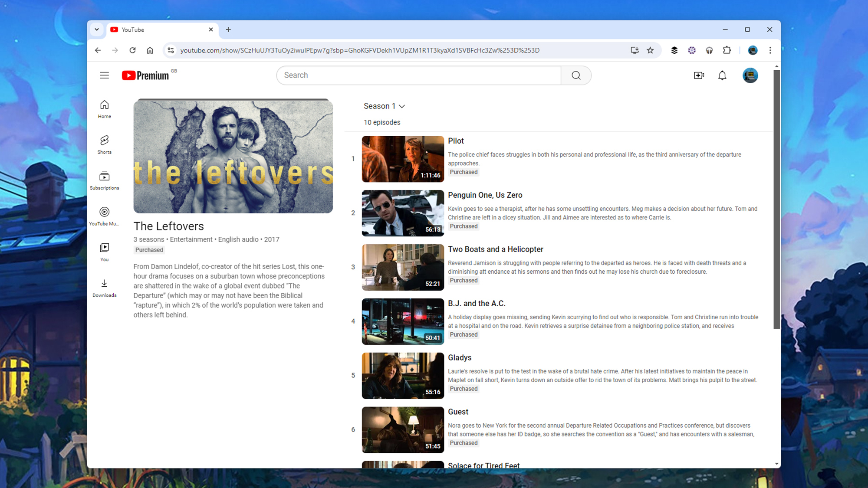Viewport: 868px width, 488px height.
Task: Open the Create video icon
Action: 699,75
